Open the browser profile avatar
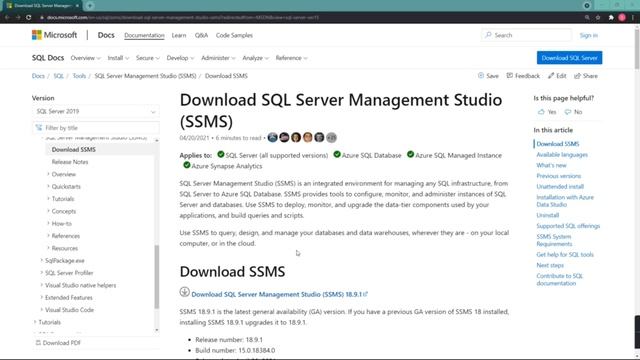 [x=622, y=18]
